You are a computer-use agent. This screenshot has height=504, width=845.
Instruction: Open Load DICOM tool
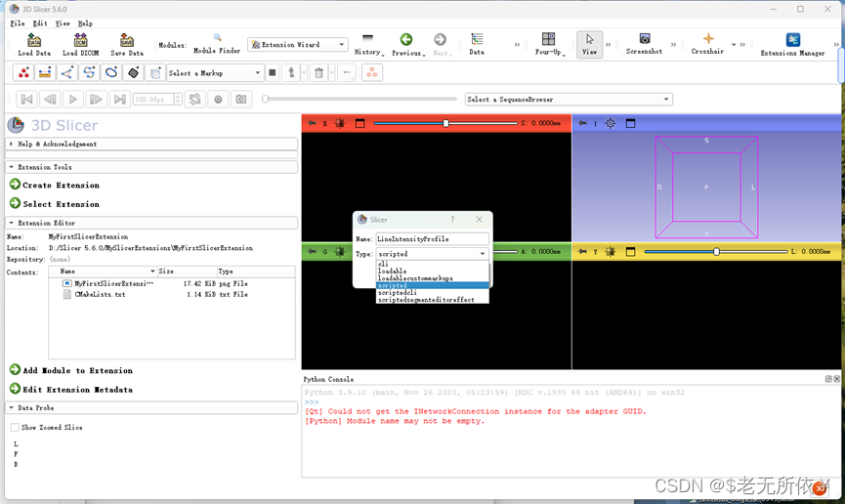[80, 44]
